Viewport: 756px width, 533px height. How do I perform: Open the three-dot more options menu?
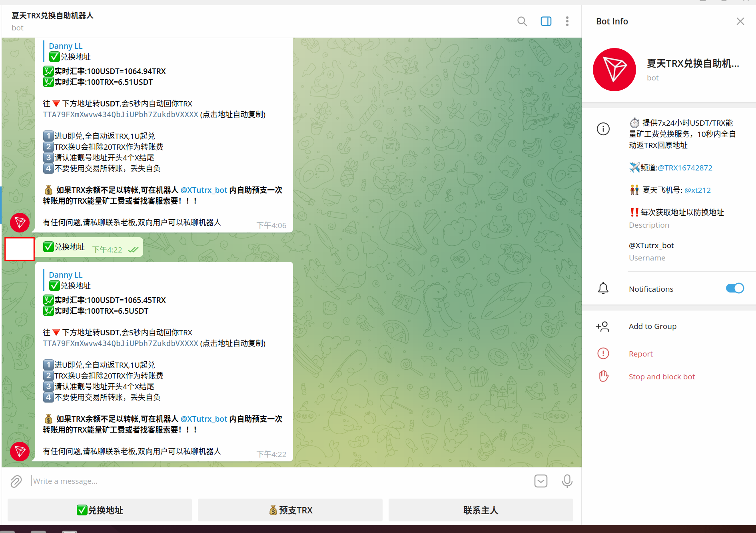(x=567, y=21)
